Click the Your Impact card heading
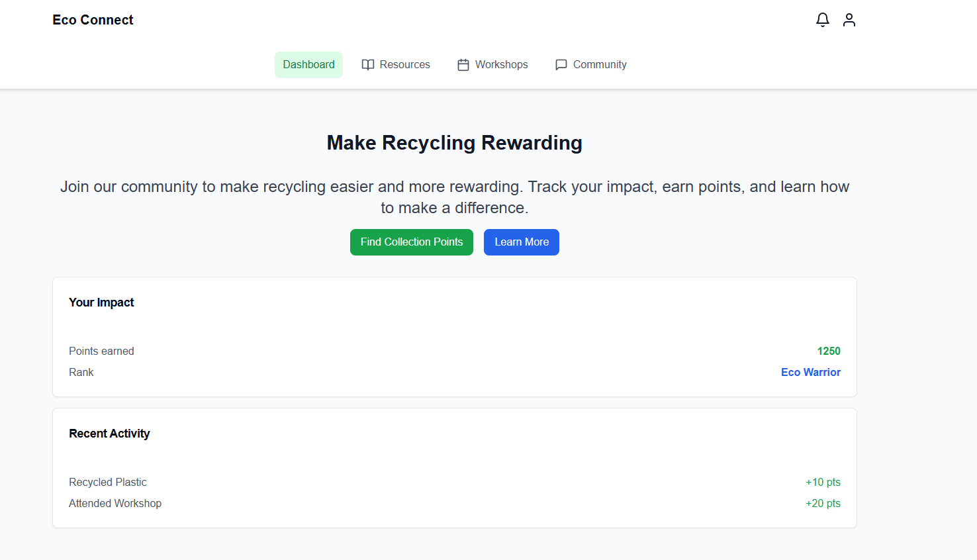This screenshot has width=977, height=560. pos(101,302)
